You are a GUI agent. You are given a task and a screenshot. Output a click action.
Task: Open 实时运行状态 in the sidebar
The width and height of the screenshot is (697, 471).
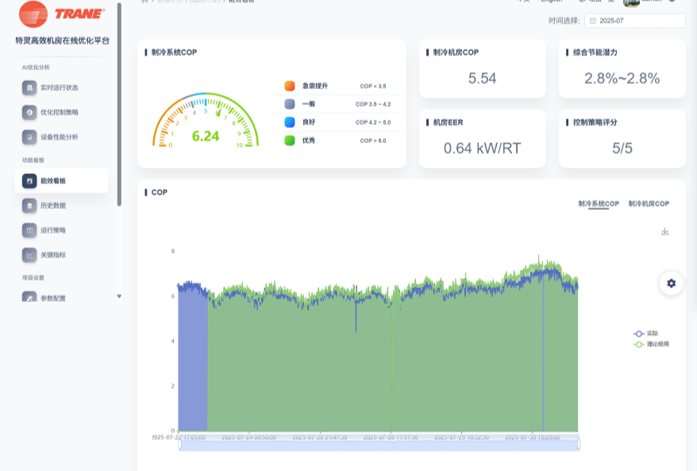tap(60, 88)
